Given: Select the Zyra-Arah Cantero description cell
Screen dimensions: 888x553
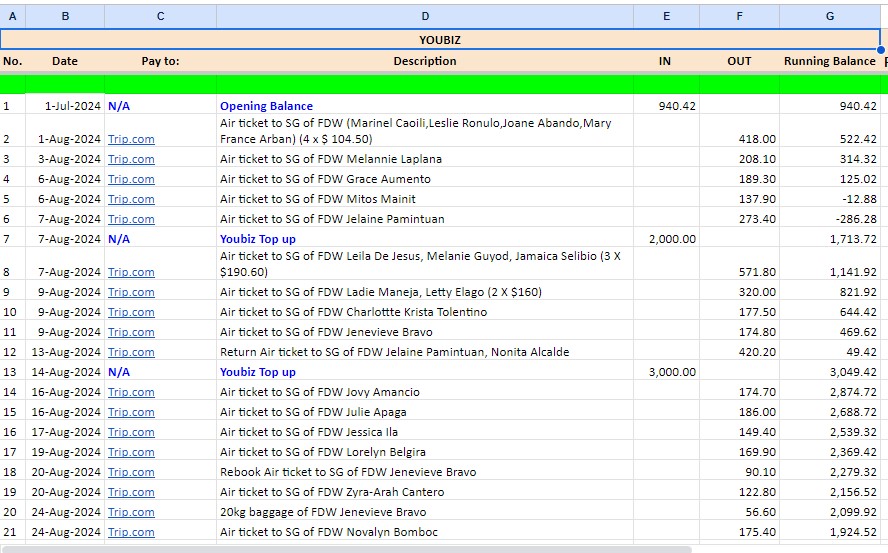Looking at the screenshot, I should [x=425, y=492].
